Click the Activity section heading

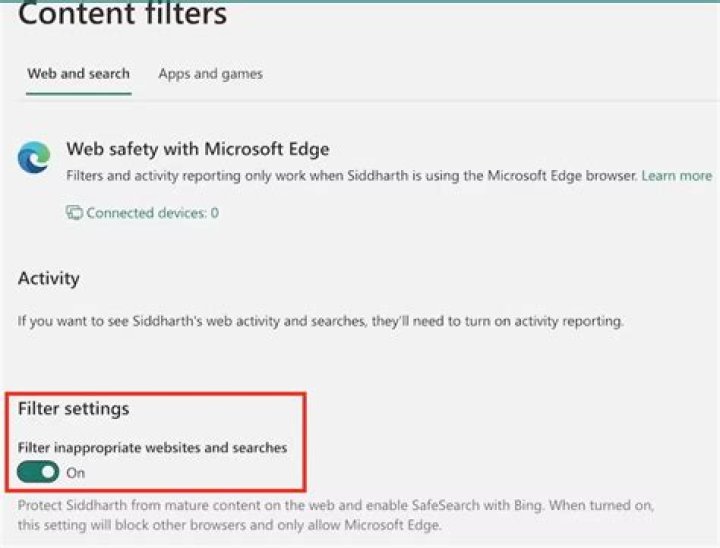(48, 278)
